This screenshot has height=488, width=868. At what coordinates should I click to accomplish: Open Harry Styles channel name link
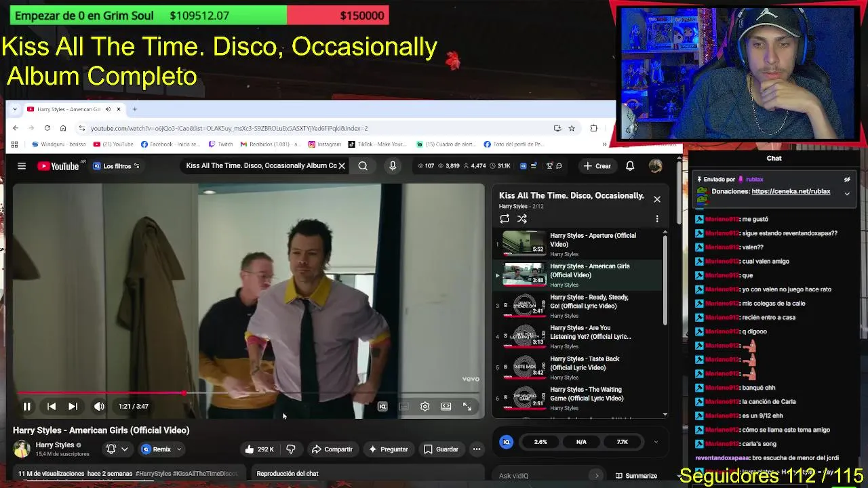[54, 445]
